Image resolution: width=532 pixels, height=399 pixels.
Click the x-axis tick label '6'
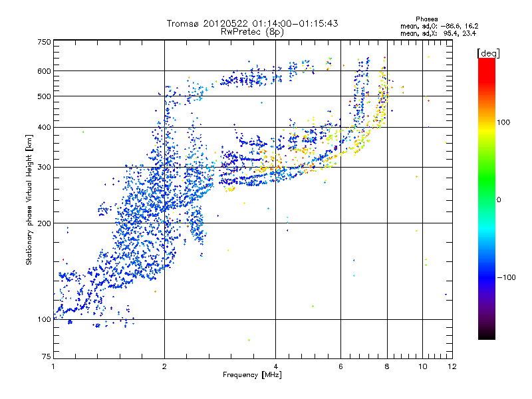pos(340,366)
